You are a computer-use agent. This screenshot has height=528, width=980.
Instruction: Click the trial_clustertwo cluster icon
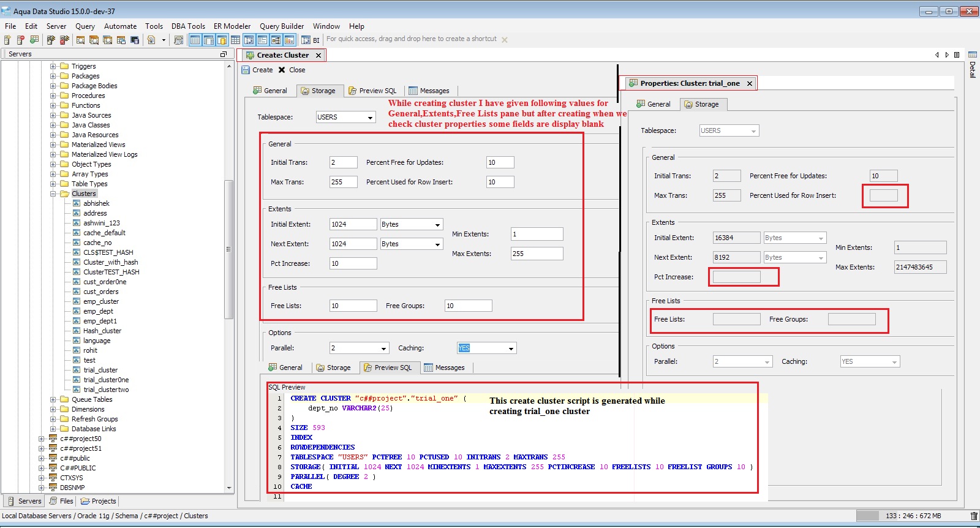tap(77, 390)
